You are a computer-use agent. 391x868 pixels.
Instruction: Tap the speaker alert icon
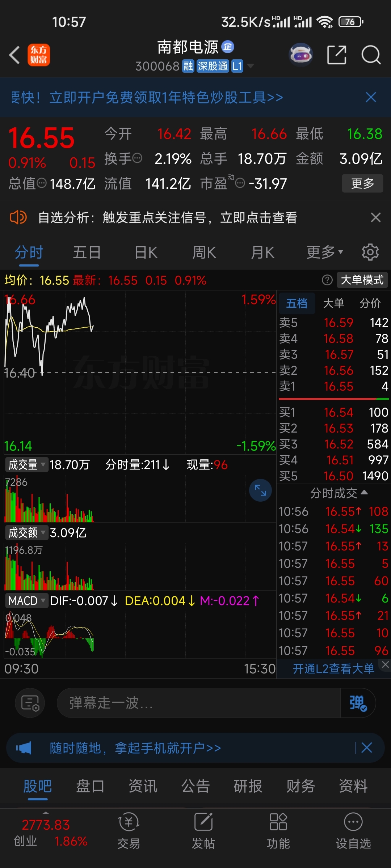(x=18, y=217)
